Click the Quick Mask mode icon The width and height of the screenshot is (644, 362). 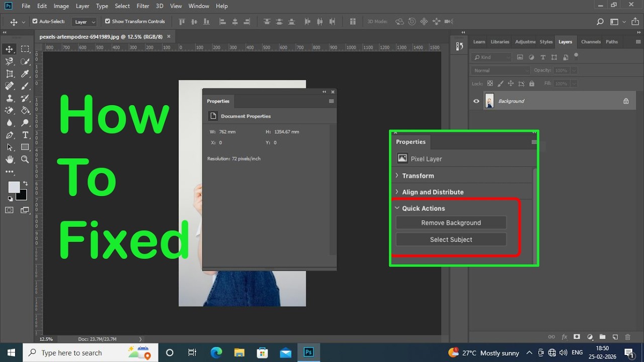coord(10,210)
